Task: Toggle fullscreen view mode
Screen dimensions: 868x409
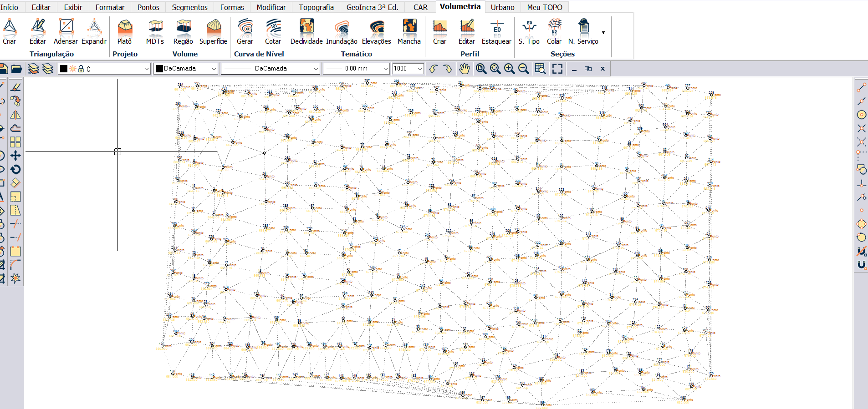Action: click(x=557, y=69)
